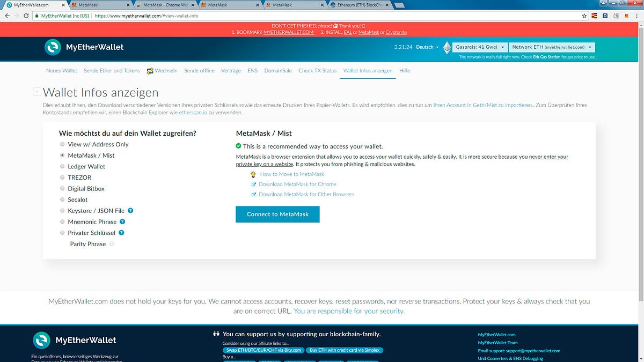Screen dimensions: 644x362
Task: Bookmark this page with the star icon
Action: 584,16
